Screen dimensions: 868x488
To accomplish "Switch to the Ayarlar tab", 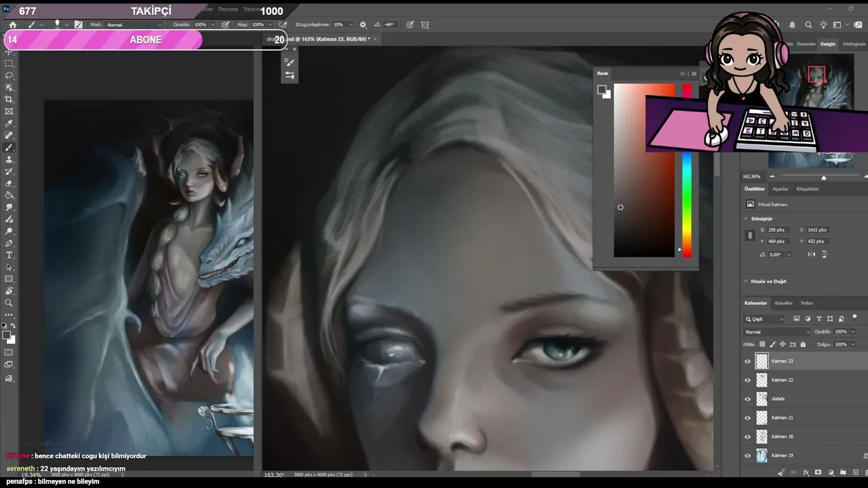I will click(x=780, y=189).
